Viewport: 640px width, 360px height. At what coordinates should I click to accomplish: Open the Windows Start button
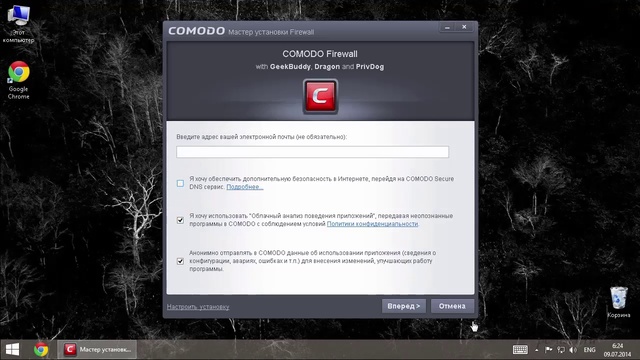(x=12, y=349)
